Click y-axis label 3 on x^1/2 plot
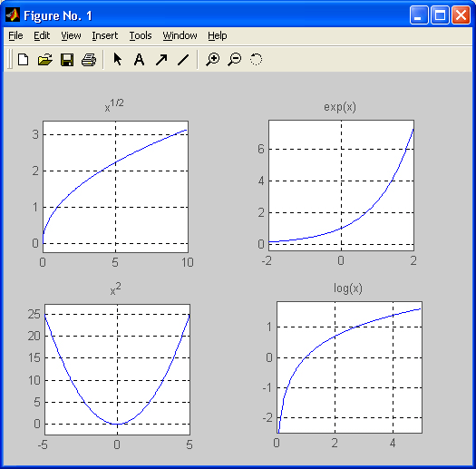 [35, 134]
